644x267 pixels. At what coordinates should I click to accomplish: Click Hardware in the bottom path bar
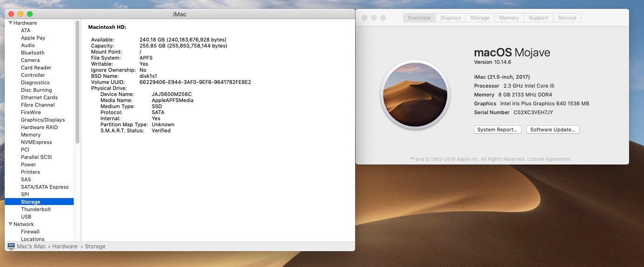65,246
